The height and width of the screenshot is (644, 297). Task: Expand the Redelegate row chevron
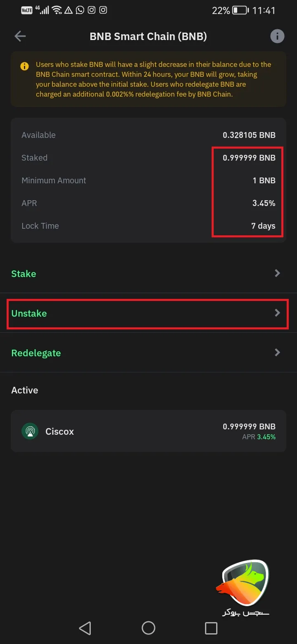[x=278, y=353]
